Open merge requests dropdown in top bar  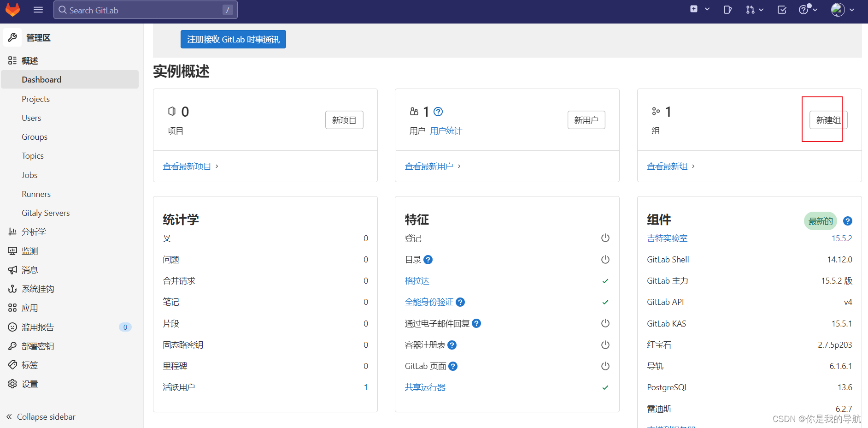click(755, 10)
